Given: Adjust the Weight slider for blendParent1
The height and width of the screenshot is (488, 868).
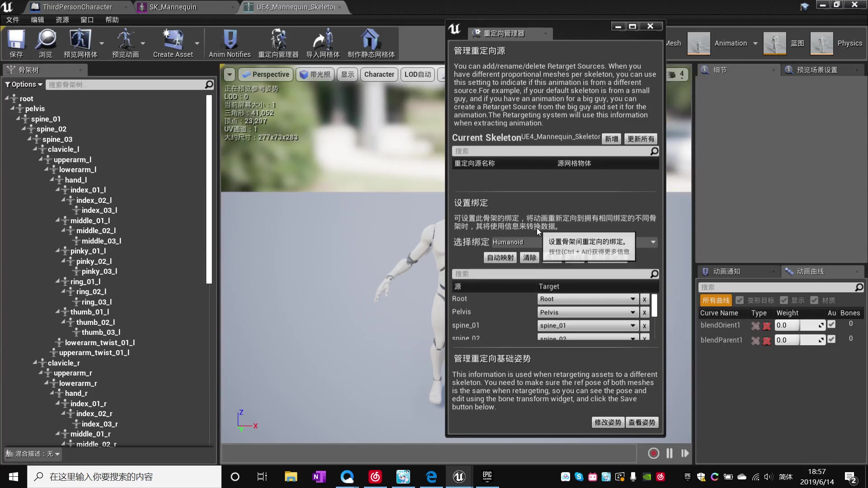Looking at the screenshot, I should pyautogui.click(x=800, y=339).
